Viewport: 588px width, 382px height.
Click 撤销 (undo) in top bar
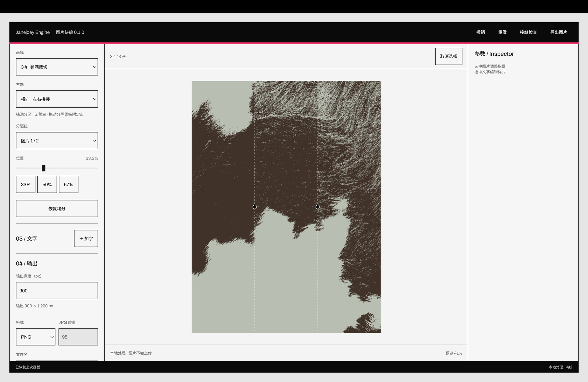(x=480, y=32)
